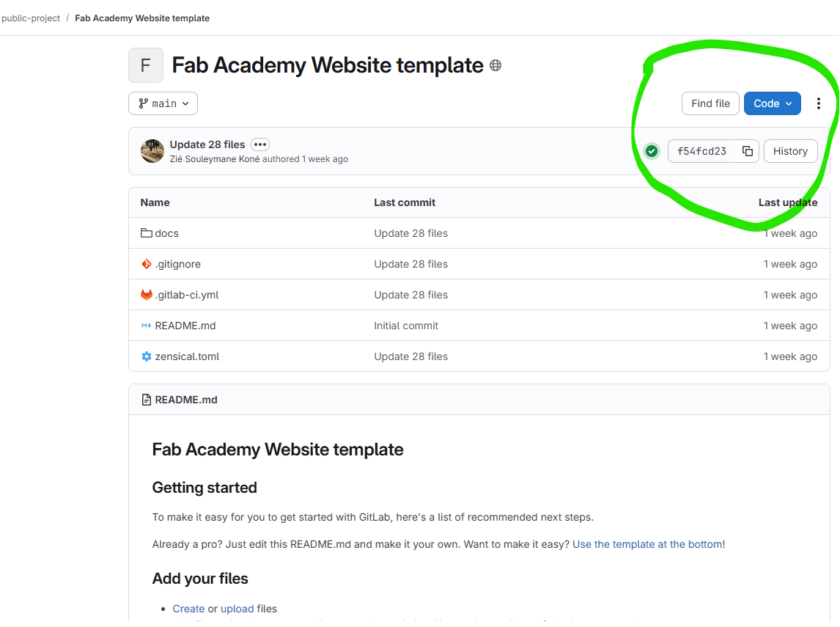The width and height of the screenshot is (840, 627).
Task: Click the gear icon beside zensical.toml
Action: pyautogui.click(x=147, y=356)
